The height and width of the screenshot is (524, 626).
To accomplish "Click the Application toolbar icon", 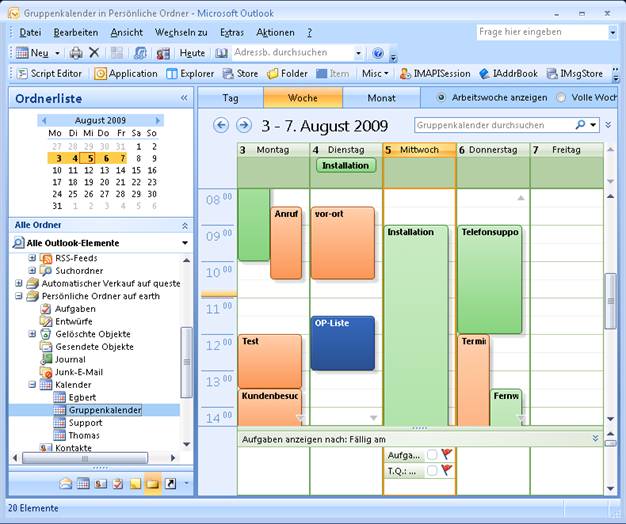I will pos(126,74).
